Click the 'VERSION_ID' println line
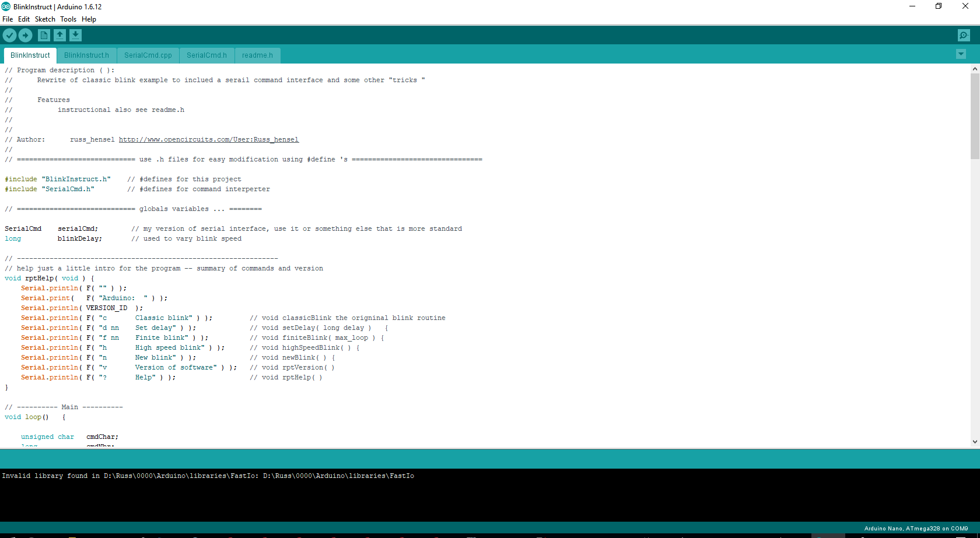 (82, 308)
